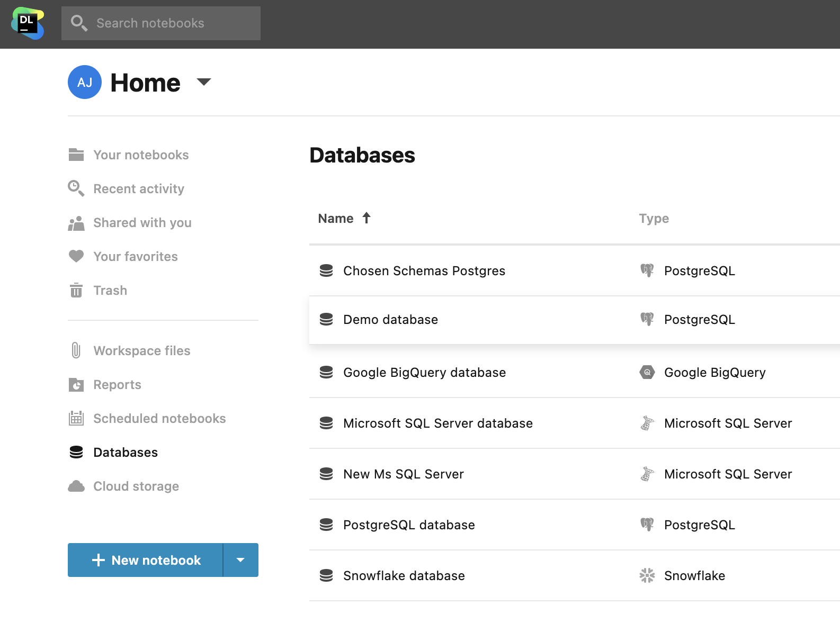
Task: Open Your notebooks in sidebar
Action: pos(141,155)
